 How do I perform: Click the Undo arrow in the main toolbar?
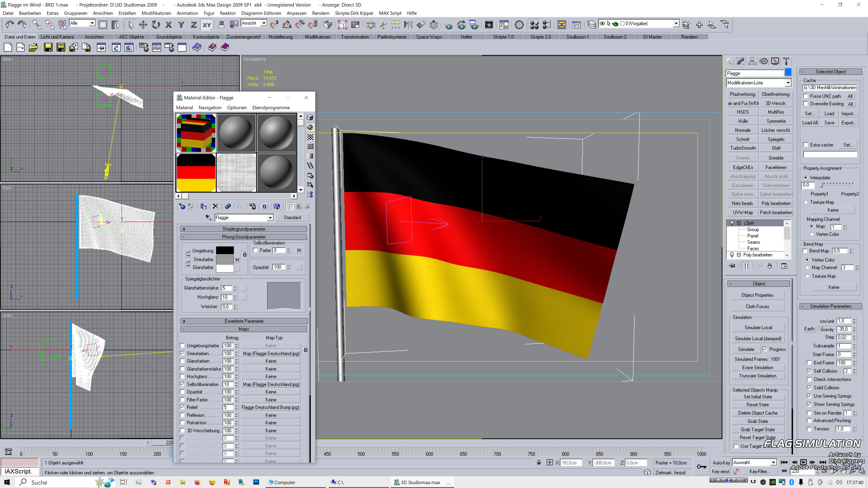[9, 25]
